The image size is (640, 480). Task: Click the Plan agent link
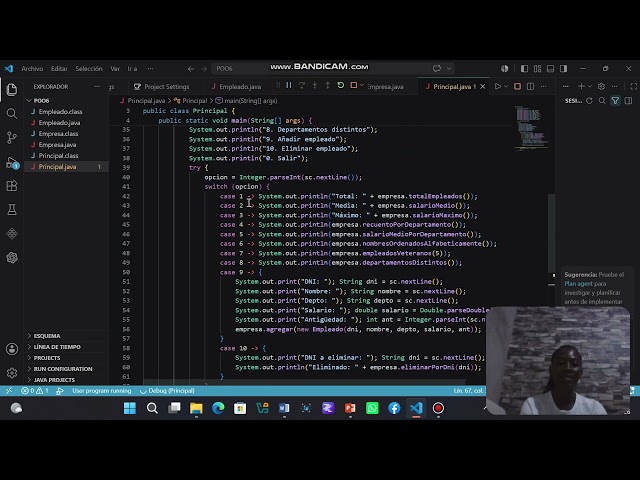click(x=578, y=284)
